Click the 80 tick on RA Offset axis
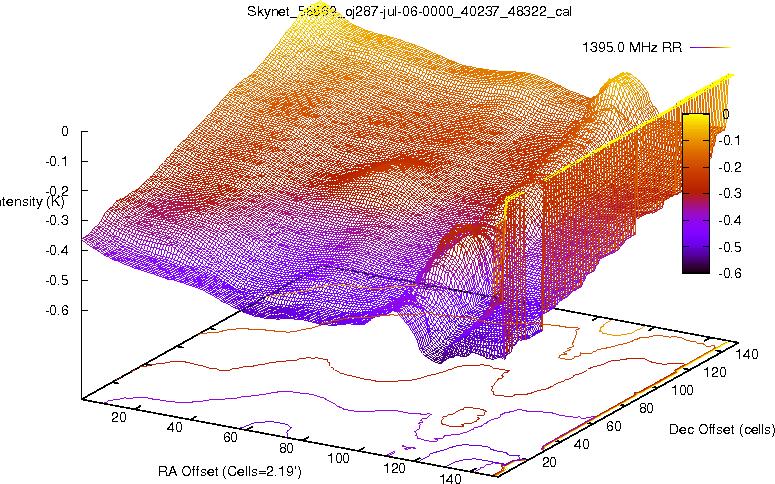Screen dimensions: 775x484 [x=286, y=448]
